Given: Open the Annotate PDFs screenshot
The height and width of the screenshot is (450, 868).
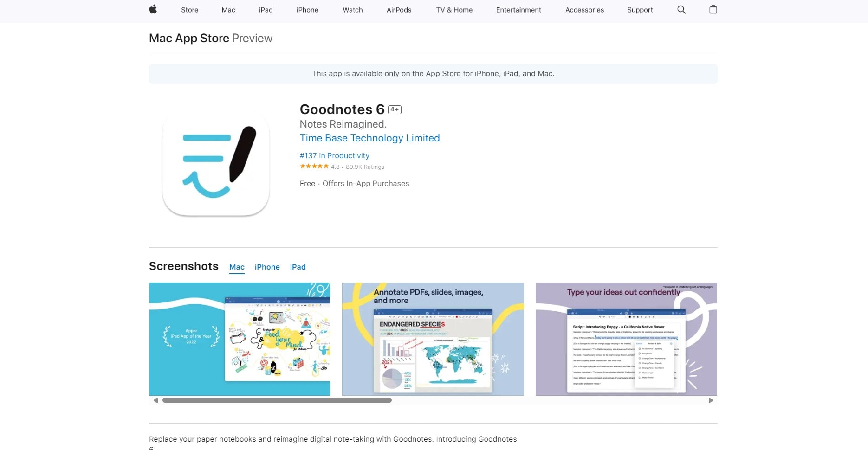Looking at the screenshot, I should point(433,339).
